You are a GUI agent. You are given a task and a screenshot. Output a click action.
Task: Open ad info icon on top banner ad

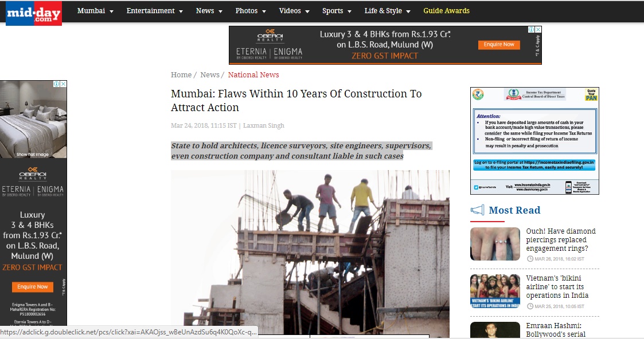click(x=531, y=30)
